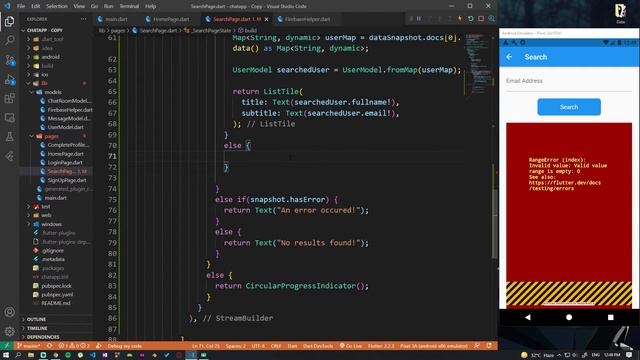
Task: Tap the emulator Android back button
Action: (527, 317)
